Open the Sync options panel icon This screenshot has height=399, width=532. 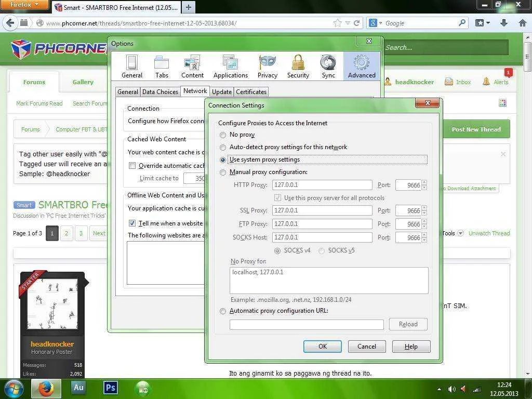click(x=328, y=66)
